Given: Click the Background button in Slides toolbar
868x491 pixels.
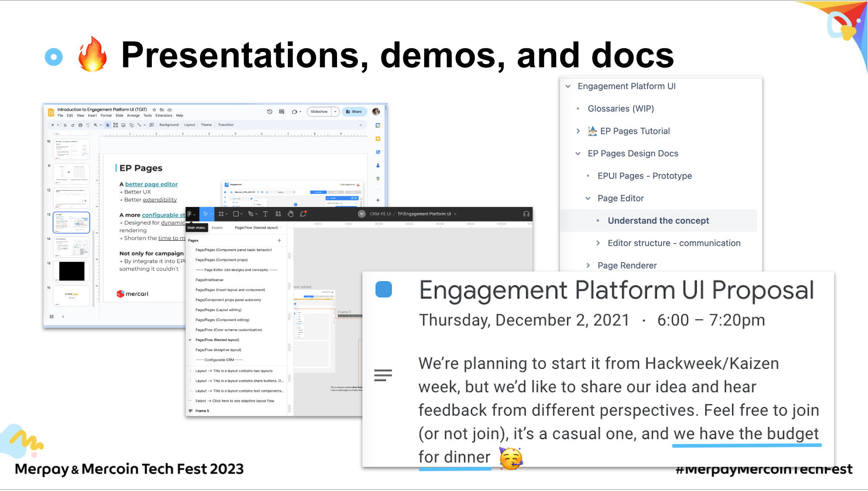Looking at the screenshot, I should [x=169, y=125].
